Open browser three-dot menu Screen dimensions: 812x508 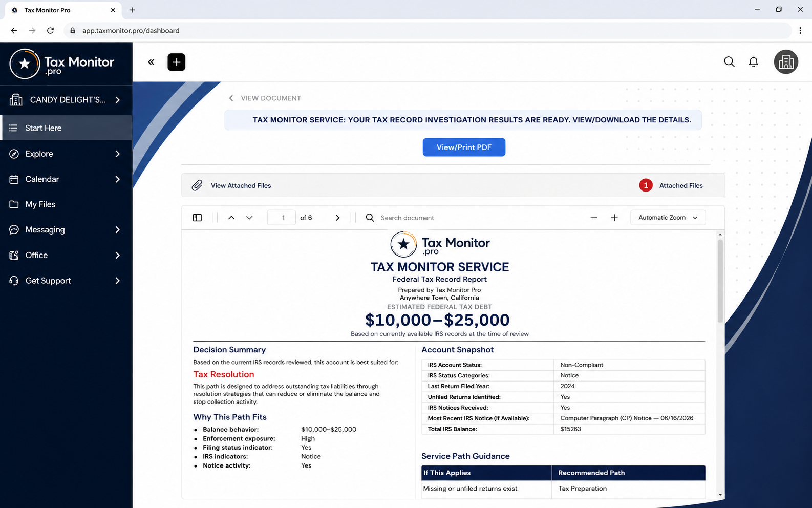click(800, 31)
